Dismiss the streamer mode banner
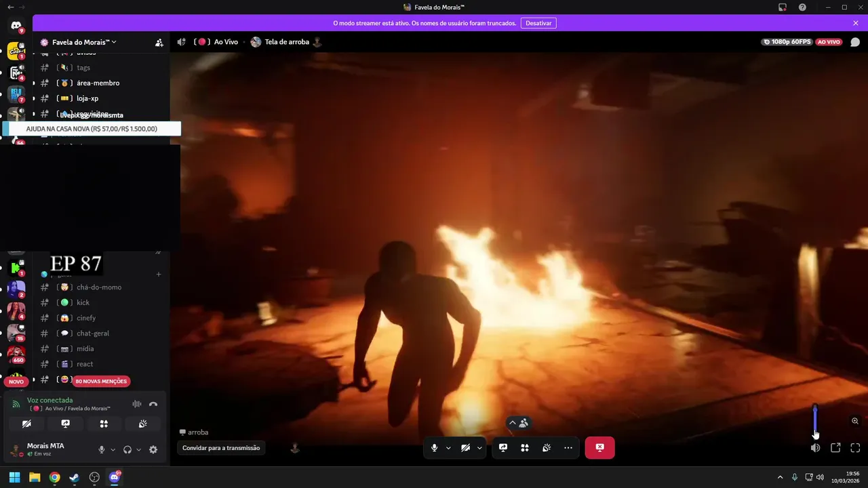Image resolution: width=868 pixels, height=488 pixels. pyautogui.click(x=856, y=23)
